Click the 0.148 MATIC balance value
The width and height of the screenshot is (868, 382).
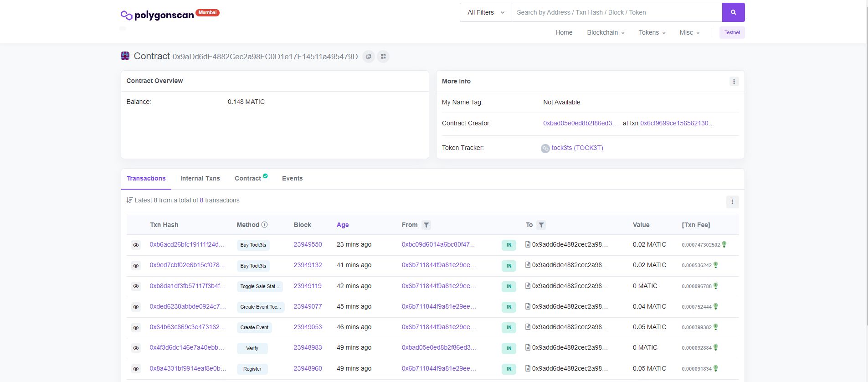click(x=246, y=102)
